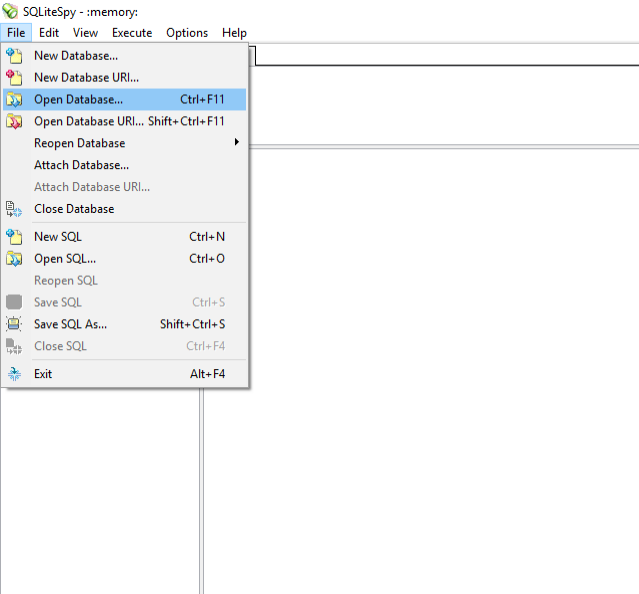This screenshot has width=639, height=594.
Task: Click the disabled Attach Database URI... entry
Action: pos(124,187)
